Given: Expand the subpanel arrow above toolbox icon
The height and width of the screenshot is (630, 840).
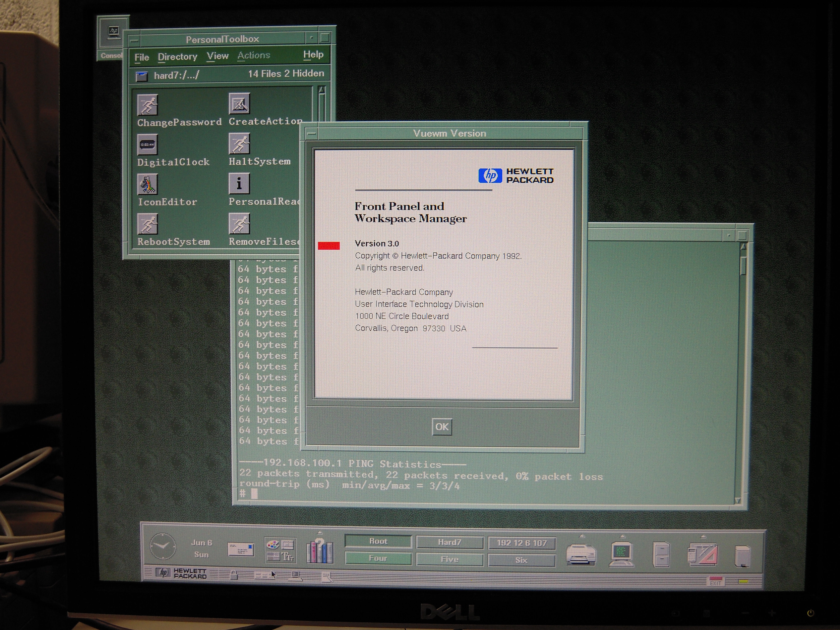Looking at the screenshot, I should coord(703,537).
